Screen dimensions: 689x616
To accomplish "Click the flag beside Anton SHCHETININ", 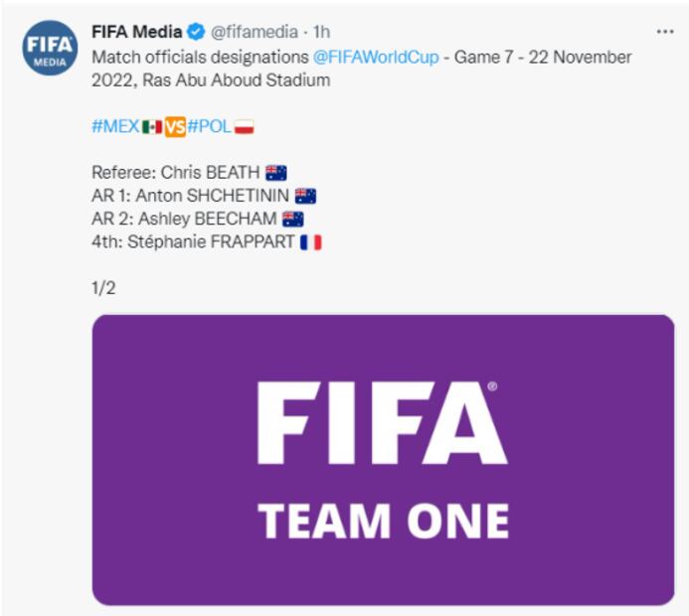I will [305, 196].
